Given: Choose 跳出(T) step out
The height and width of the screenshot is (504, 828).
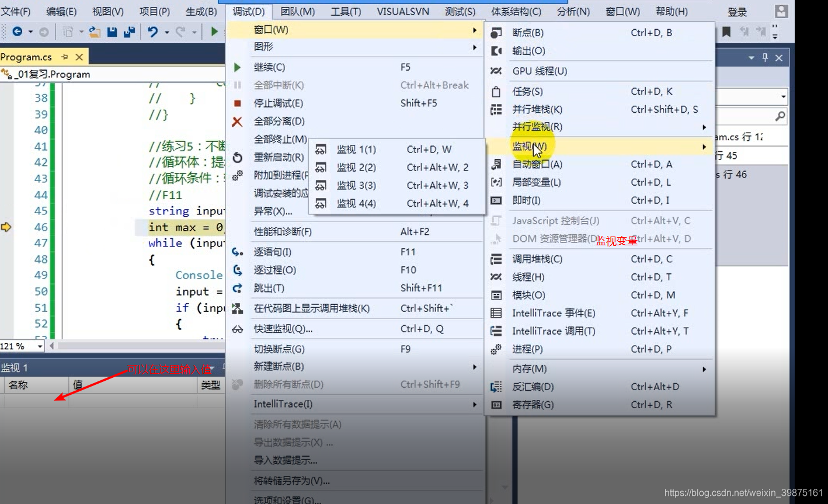Looking at the screenshot, I should (356, 288).
